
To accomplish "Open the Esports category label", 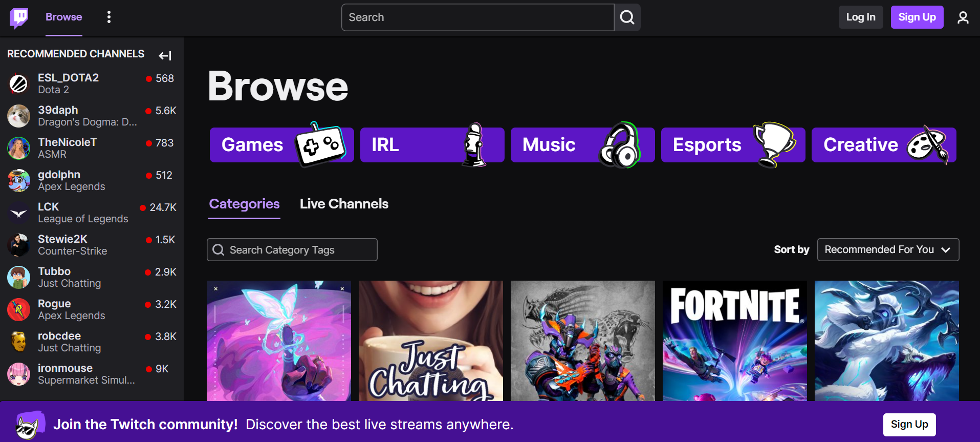I will [x=707, y=145].
